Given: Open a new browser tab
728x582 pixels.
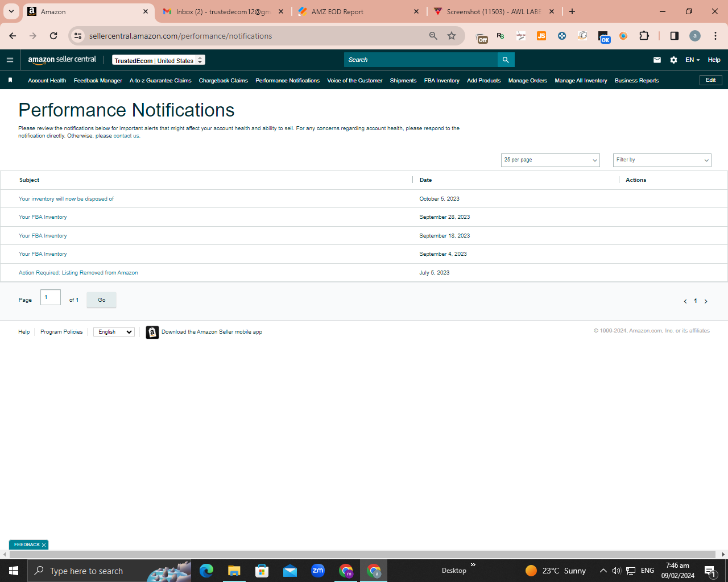Looking at the screenshot, I should pyautogui.click(x=572, y=11).
